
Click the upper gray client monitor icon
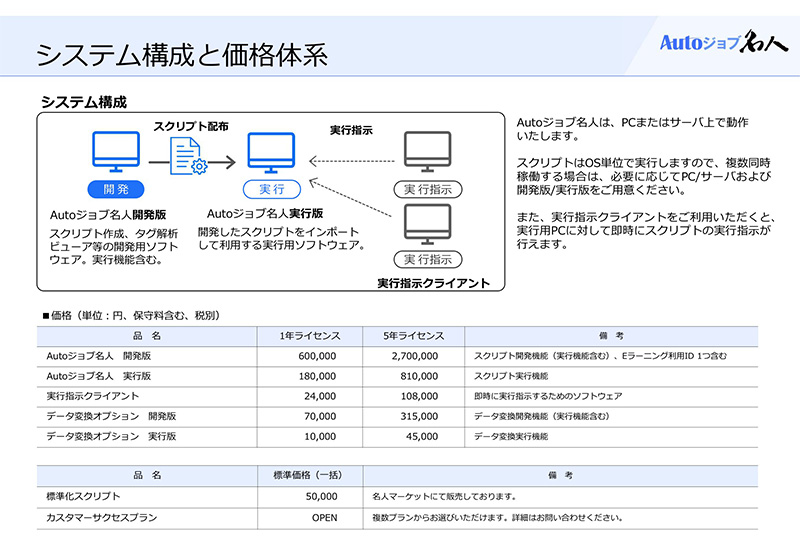[x=428, y=152]
